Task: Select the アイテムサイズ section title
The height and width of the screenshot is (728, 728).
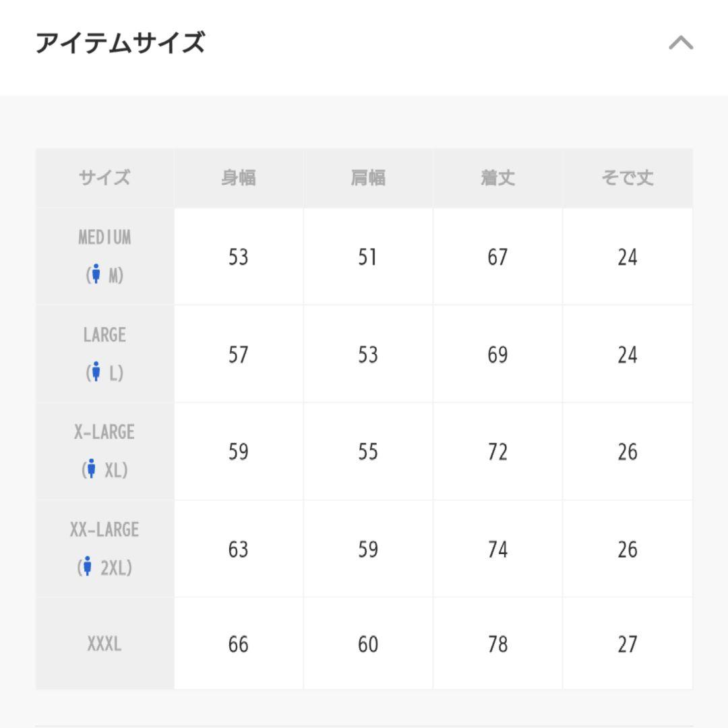Action: click(x=120, y=42)
